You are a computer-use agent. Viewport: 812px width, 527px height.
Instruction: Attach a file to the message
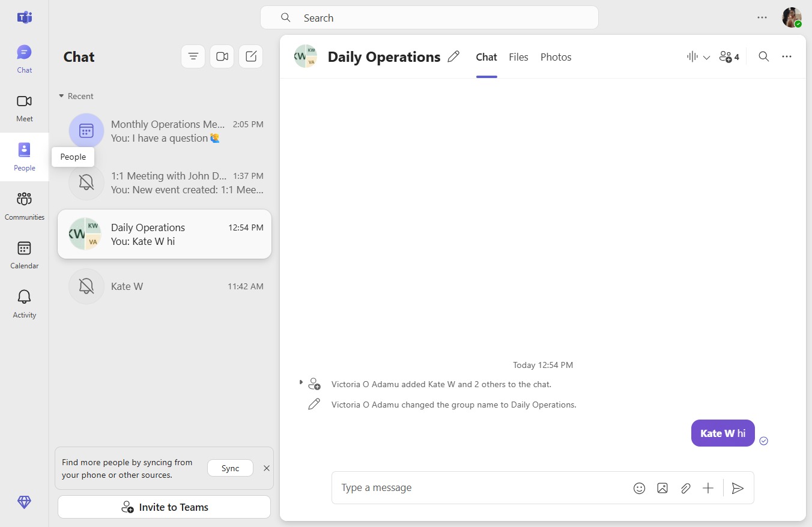pyautogui.click(x=685, y=488)
